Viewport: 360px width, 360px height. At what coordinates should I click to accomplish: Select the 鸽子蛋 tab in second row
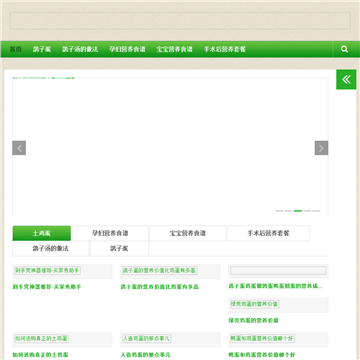coord(119,249)
